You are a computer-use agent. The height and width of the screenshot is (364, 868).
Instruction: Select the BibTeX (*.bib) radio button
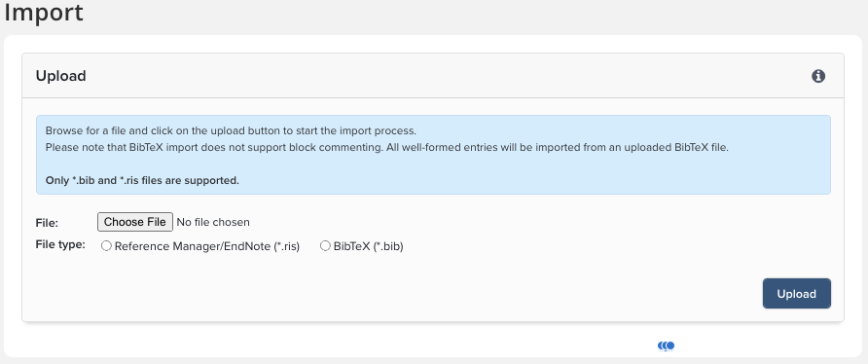(x=325, y=246)
